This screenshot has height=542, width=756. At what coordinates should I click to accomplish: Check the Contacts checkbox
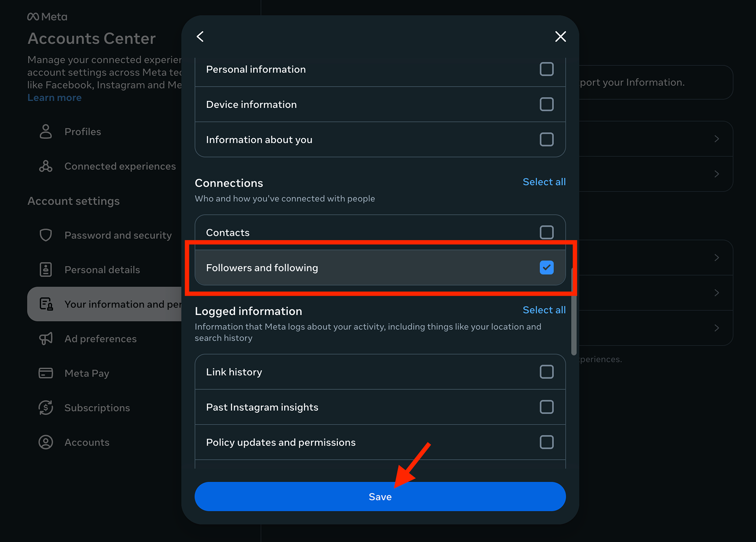(x=546, y=232)
